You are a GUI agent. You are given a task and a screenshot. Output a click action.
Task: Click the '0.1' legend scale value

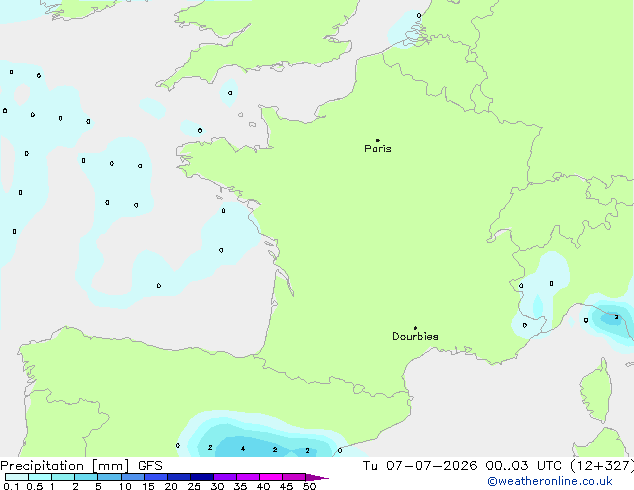tap(11, 486)
